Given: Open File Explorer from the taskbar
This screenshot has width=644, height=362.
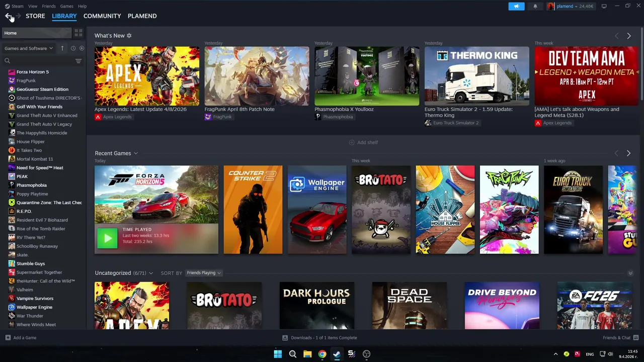Looking at the screenshot, I should point(307,354).
